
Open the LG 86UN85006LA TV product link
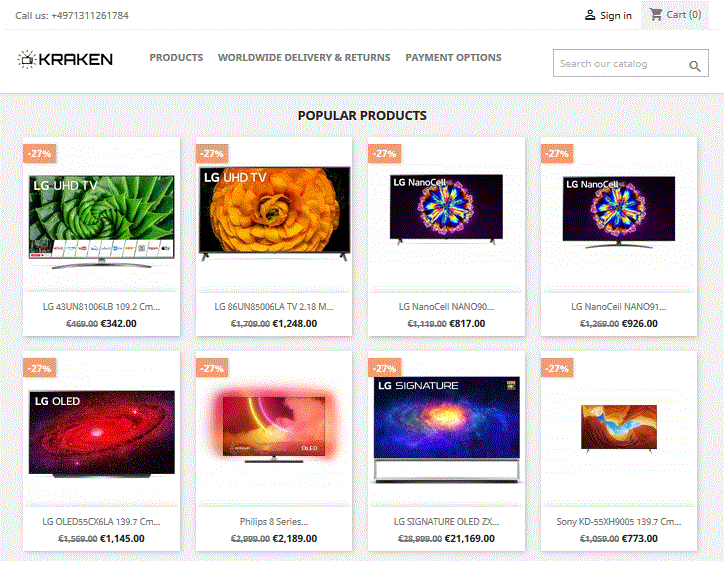(274, 307)
